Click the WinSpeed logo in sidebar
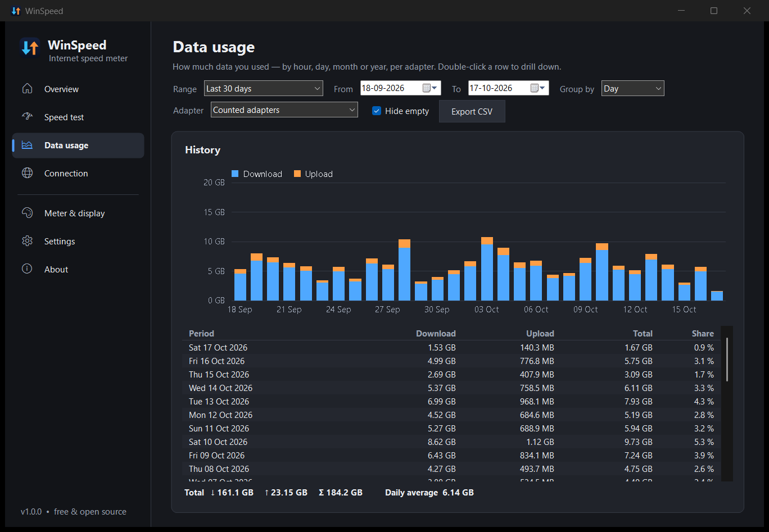The width and height of the screenshot is (769, 532). 29,48
